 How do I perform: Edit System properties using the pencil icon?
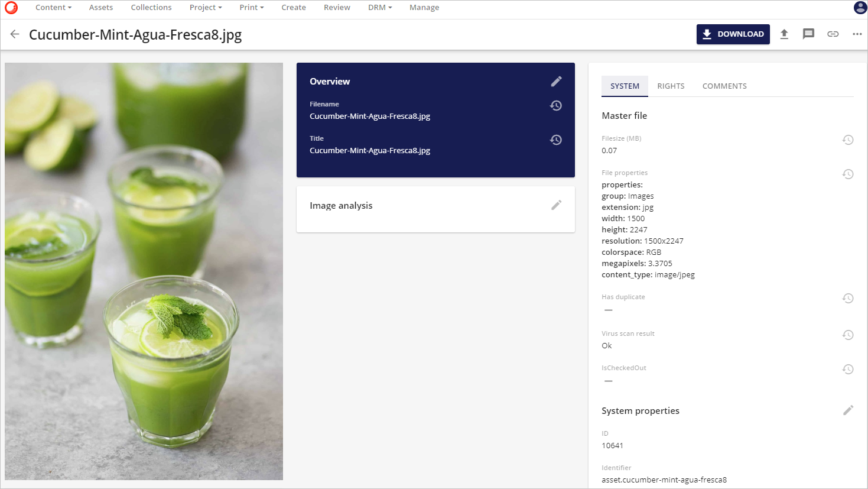point(849,410)
